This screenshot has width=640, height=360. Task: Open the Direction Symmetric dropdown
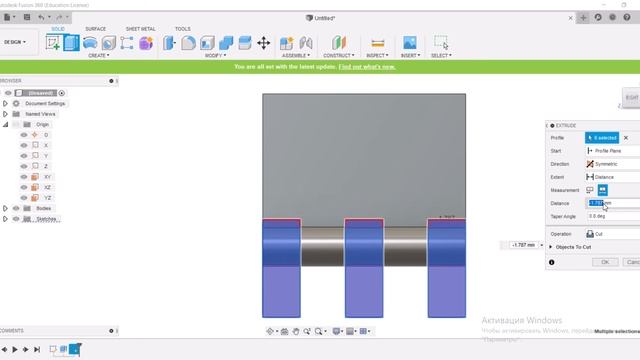click(x=613, y=164)
